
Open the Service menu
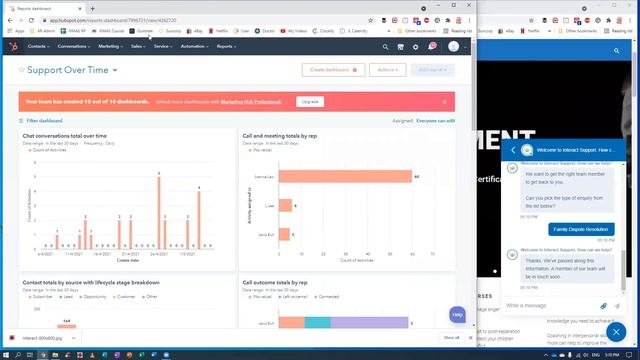click(163, 47)
